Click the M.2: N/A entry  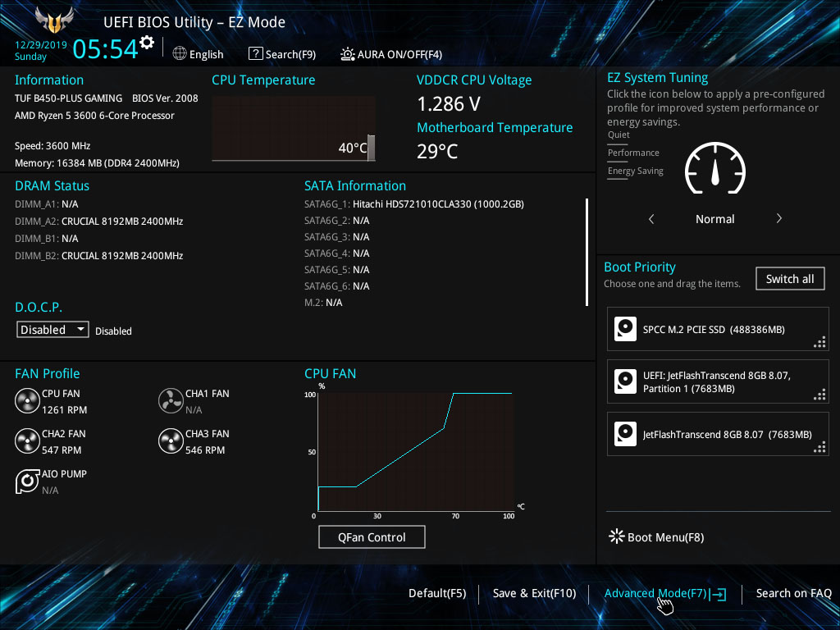323,303
